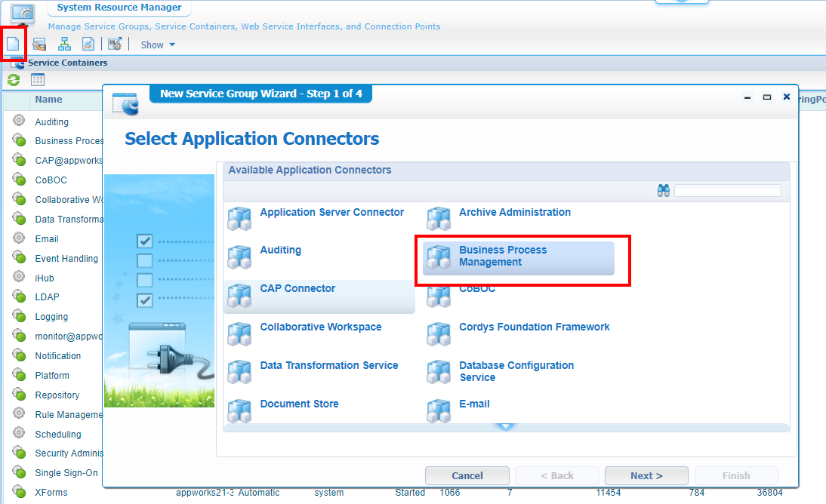Focus the connector search input field
Viewport: 826px width, 504px height.
point(728,191)
